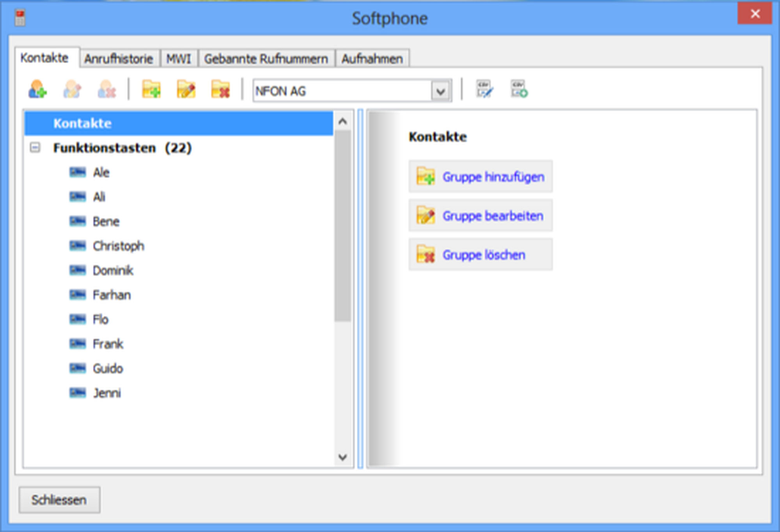Screen dimensions: 780x532
Task: Click the edit group folder icon in toolbar
Action: pyautogui.click(x=186, y=89)
